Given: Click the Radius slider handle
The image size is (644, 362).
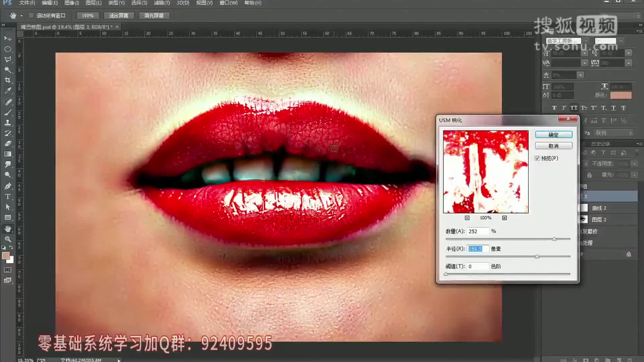Looking at the screenshot, I should (x=537, y=256).
